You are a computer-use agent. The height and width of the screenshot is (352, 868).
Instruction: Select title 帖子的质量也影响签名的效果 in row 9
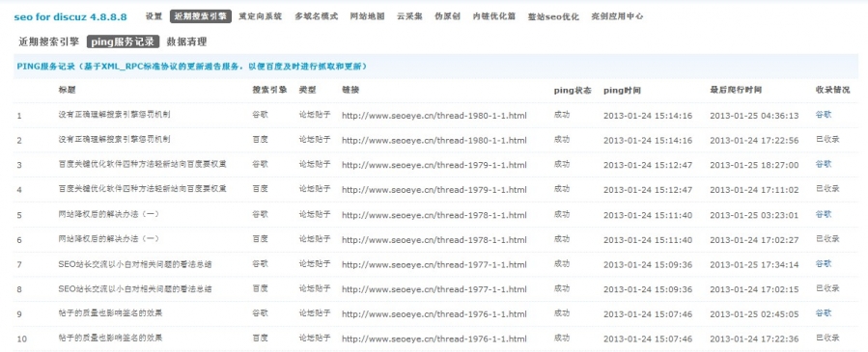110,312
